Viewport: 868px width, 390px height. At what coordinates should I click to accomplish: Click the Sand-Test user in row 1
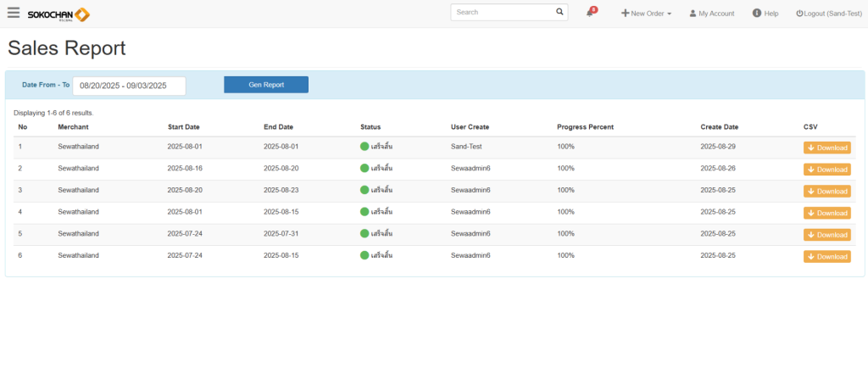tap(467, 147)
